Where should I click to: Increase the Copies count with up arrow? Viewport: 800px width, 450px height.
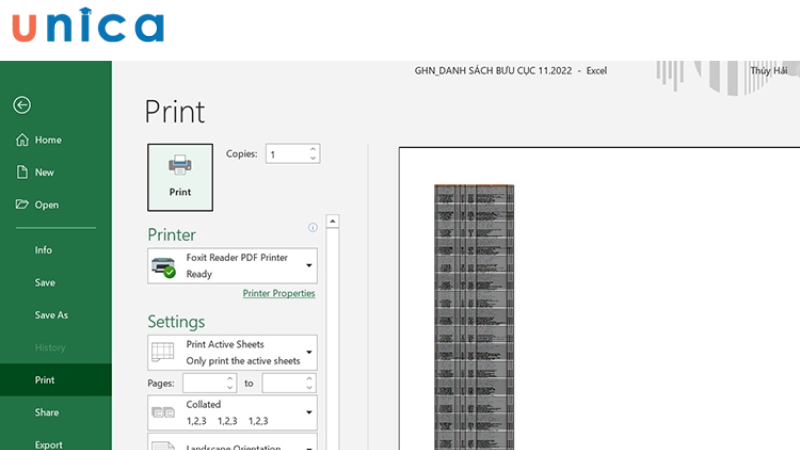click(x=313, y=149)
